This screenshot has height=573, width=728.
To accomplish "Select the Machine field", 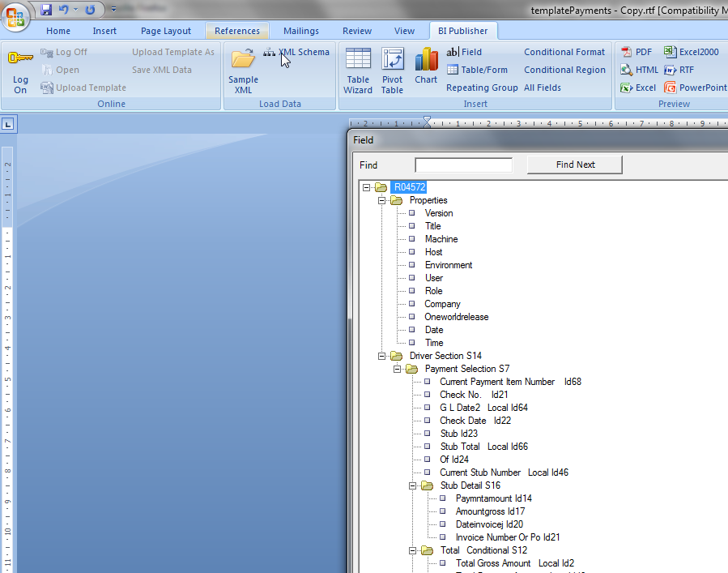I will point(441,239).
